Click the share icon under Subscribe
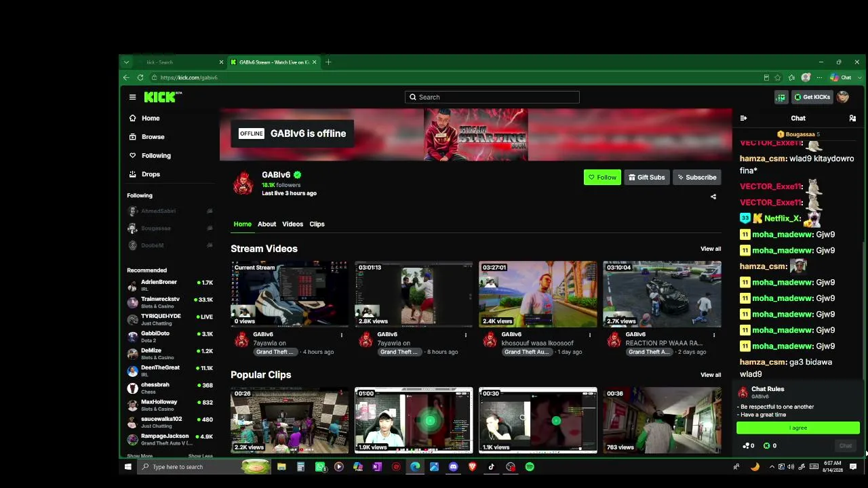Image resolution: width=868 pixels, height=488 pixels. point(713,197)
